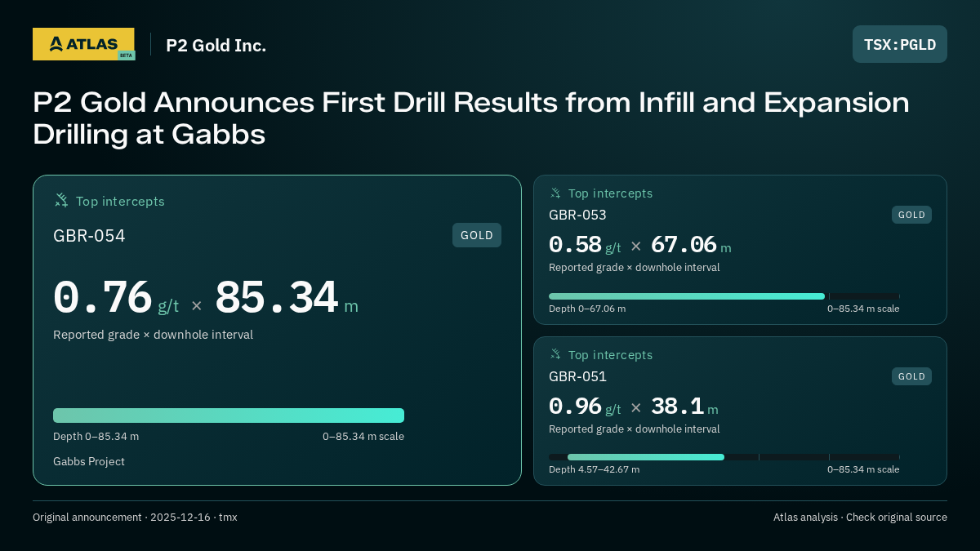Click the TSX:PGLD ticker badge

pyautogui.click(x=900, y=44)
